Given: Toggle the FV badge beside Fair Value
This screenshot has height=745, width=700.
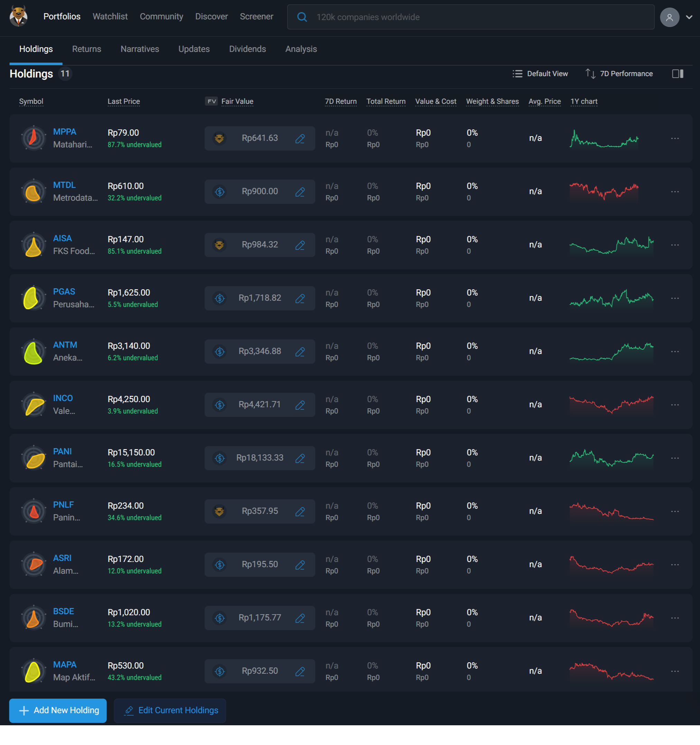Looking at the screenshot, I should tap(211, 101).
